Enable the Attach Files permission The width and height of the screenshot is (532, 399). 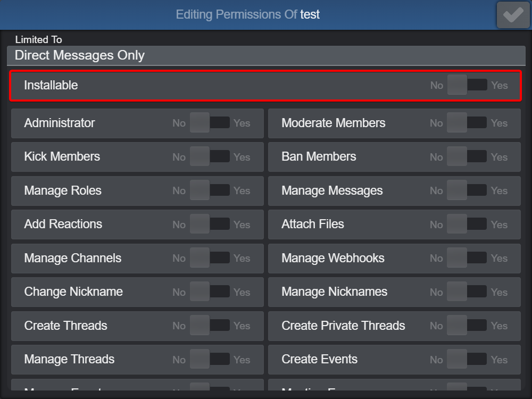click(467, 225)
